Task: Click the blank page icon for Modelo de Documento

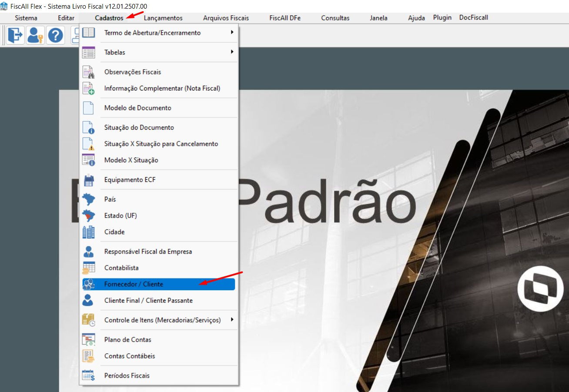Action: click(89, 108)
